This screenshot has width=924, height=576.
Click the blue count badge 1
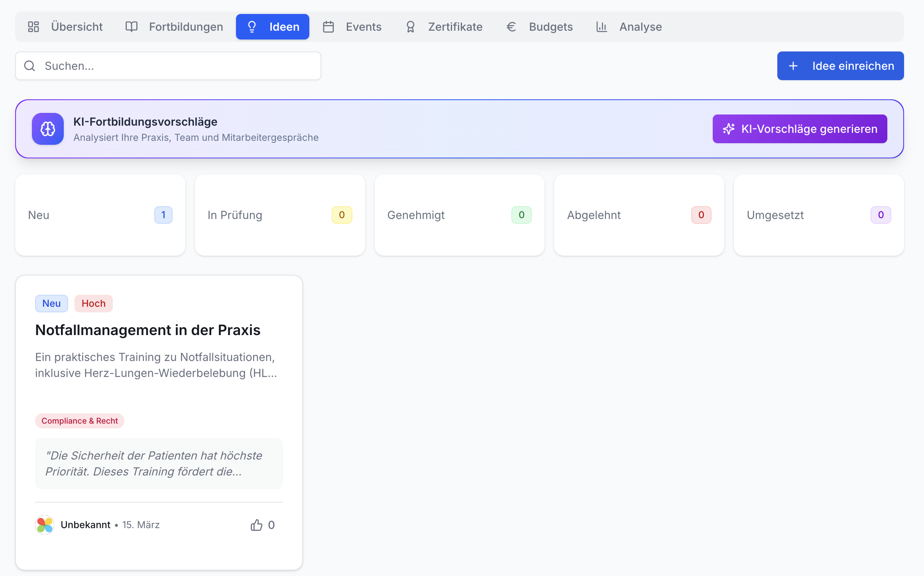[163, 215]
